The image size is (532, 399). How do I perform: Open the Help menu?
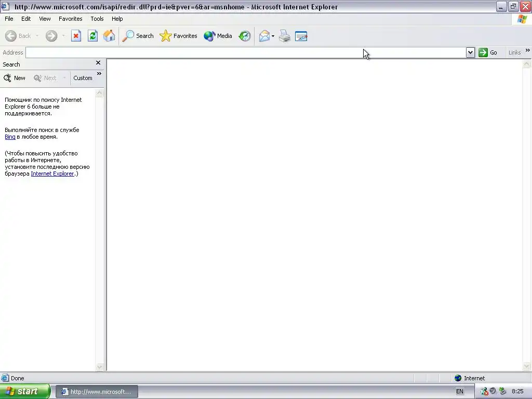(117, 19)
